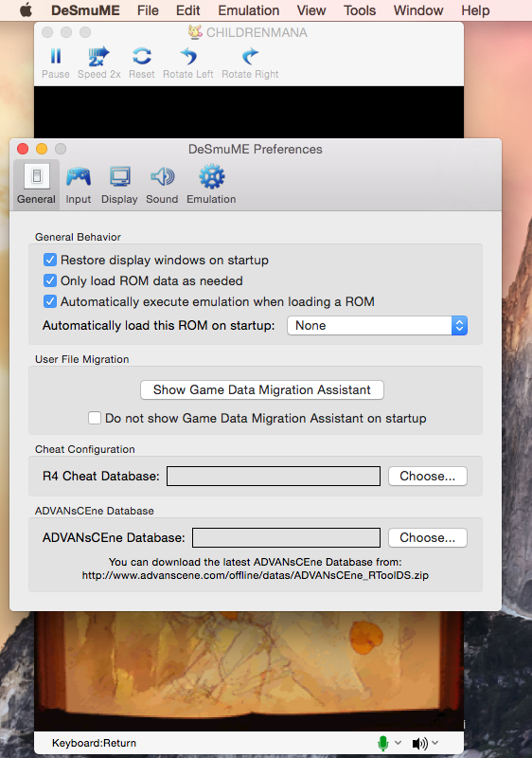
Task: Click the Cheat Configuration section label
Action: 85,449
